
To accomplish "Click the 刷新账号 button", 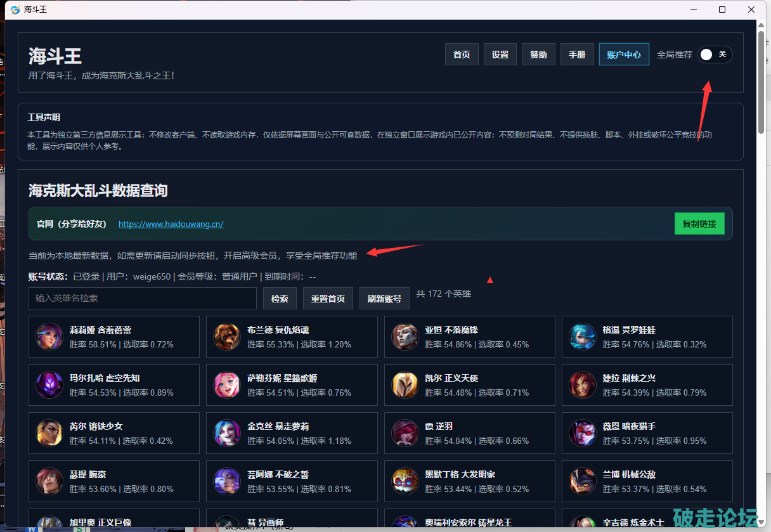I will click(384, 299).
